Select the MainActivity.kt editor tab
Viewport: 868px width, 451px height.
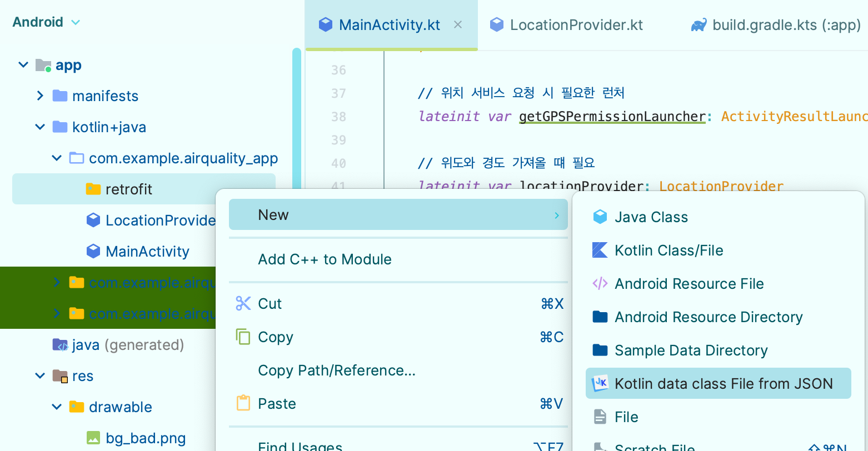(x=391, y=25)
